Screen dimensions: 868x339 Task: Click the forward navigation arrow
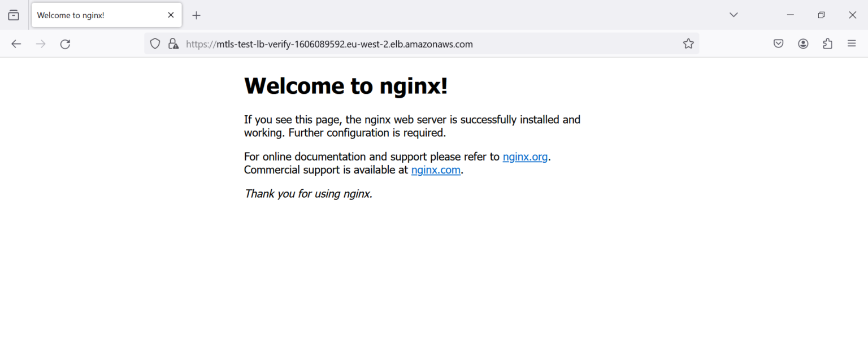coord(41,44)
